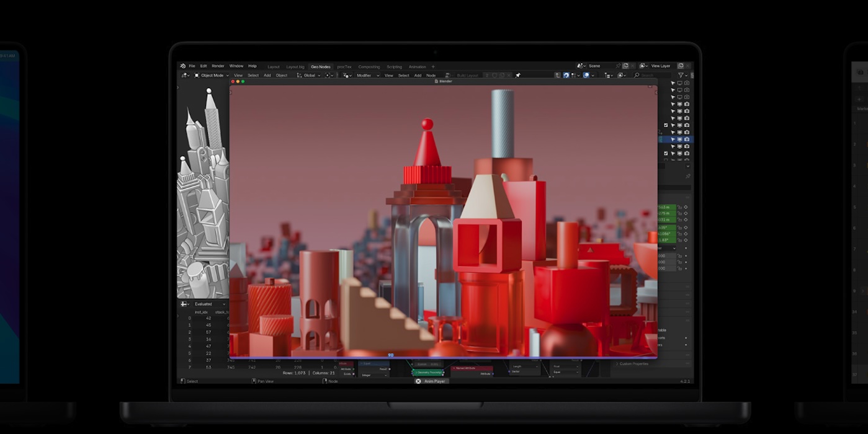The width and height of the screenshot is (868, 434).
Task: Switch to the Geo Nodes workspace tab
Action: click(x=321, y=66)
